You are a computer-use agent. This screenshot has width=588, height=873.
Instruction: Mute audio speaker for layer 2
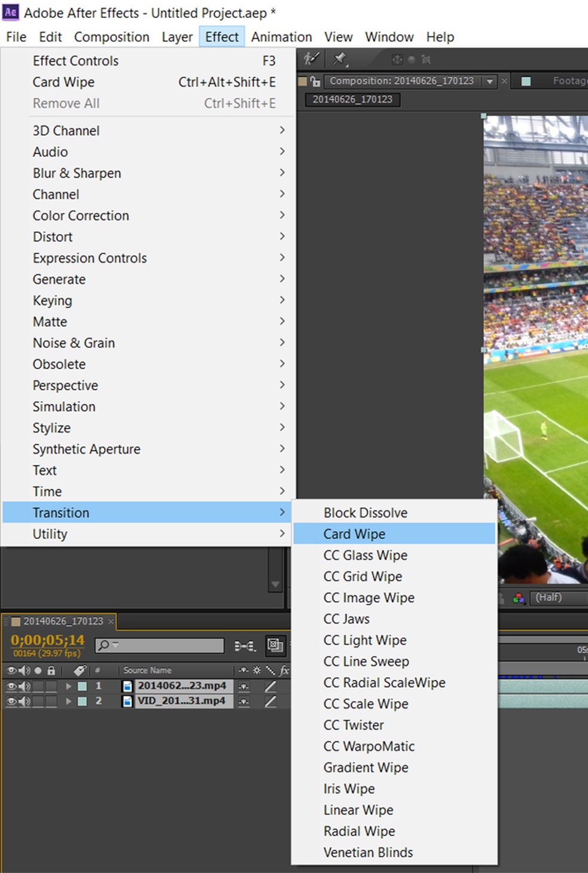pyautogui.click(x=24, y=701)
